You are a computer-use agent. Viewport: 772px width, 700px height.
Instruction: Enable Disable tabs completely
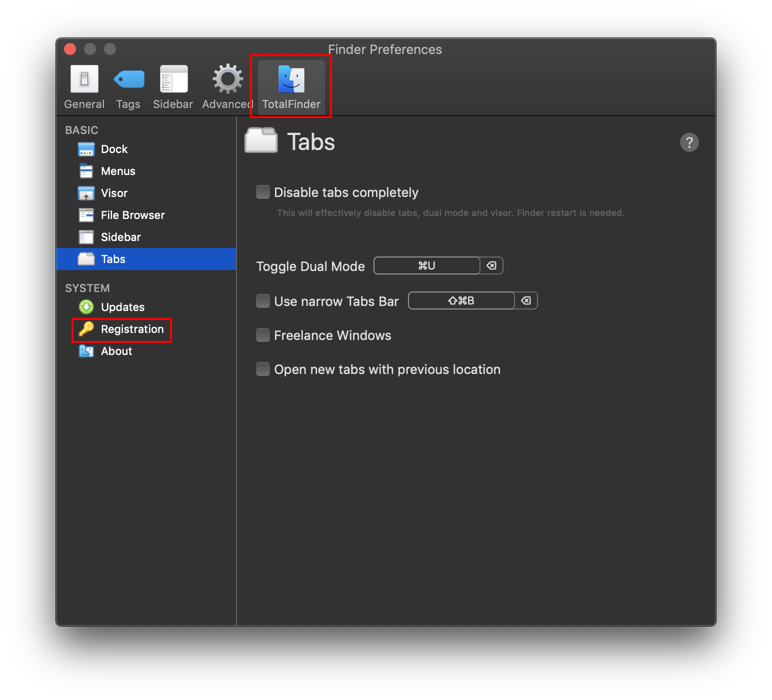pos(263,192)
